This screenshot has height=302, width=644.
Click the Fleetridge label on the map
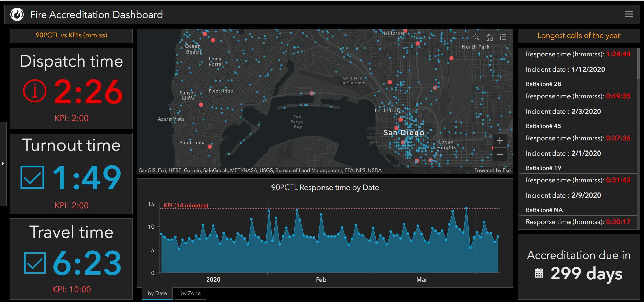[x=221, y=91]
